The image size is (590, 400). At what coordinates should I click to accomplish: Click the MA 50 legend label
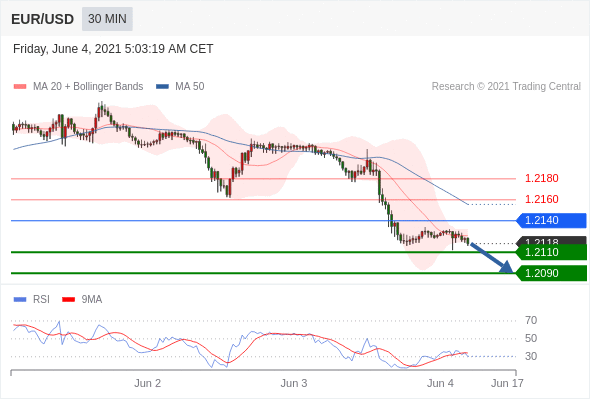pyautogui.click(x=190, y=87)
